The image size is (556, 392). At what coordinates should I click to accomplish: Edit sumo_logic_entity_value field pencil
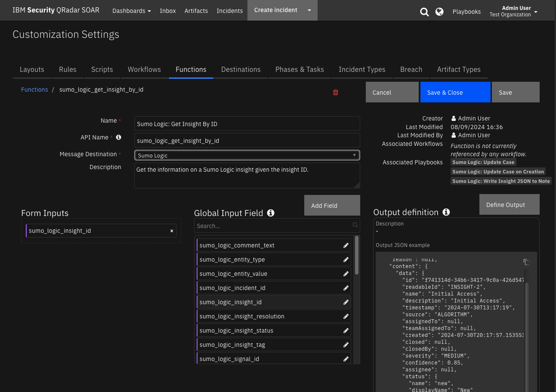pos(346,274)
